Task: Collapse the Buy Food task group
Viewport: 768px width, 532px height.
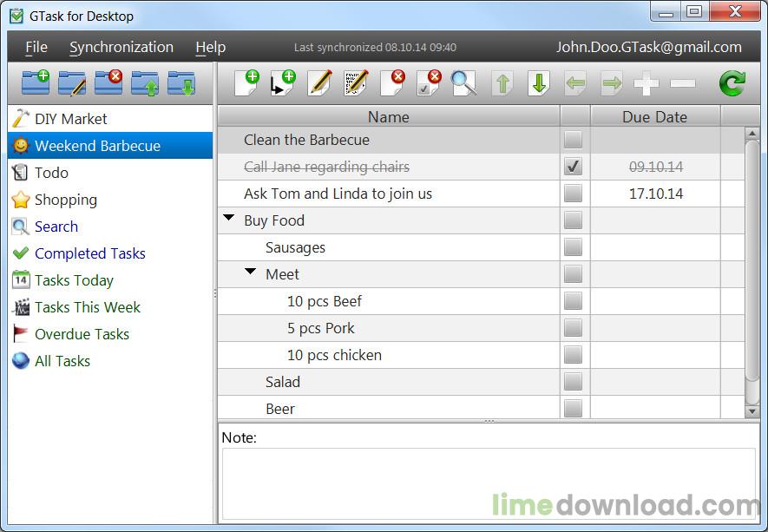Action: (229, 218)
